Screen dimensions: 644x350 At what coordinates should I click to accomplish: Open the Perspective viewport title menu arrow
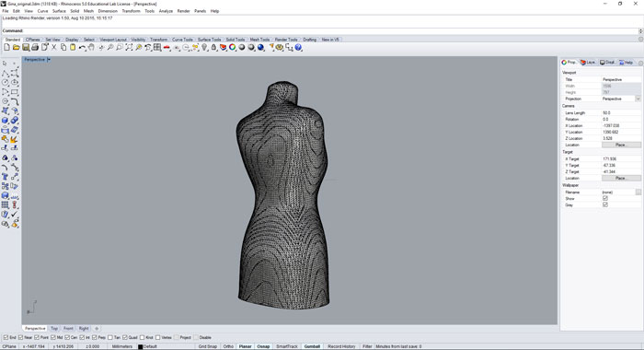[x=49, y=60]
